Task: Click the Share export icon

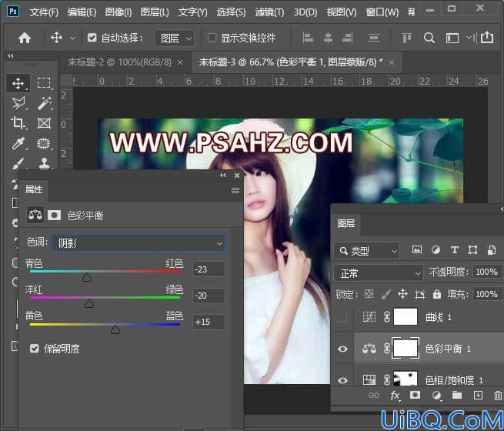Action: click(x=486, y=38)
